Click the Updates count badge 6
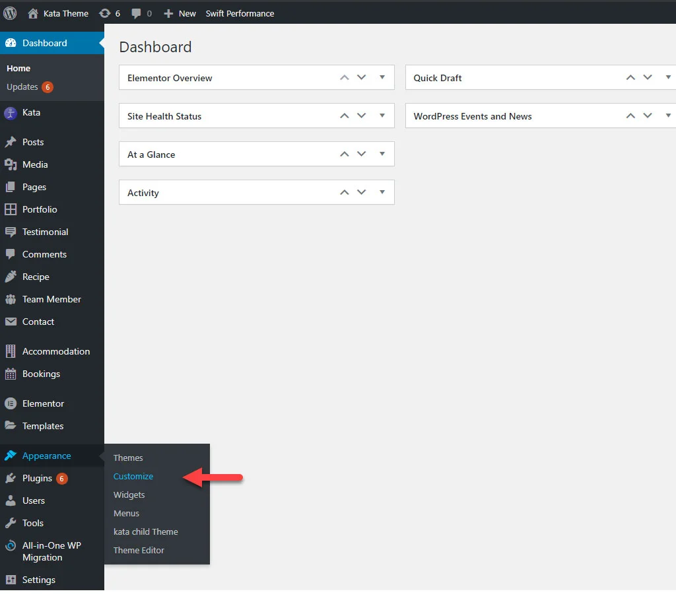Image resolution: width=676 pixels, height=616 pixels. pyautogui.click(x=48, y=87)
